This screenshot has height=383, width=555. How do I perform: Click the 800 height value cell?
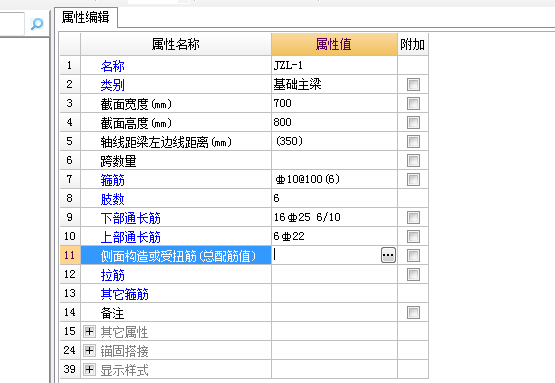click(334, 122)
